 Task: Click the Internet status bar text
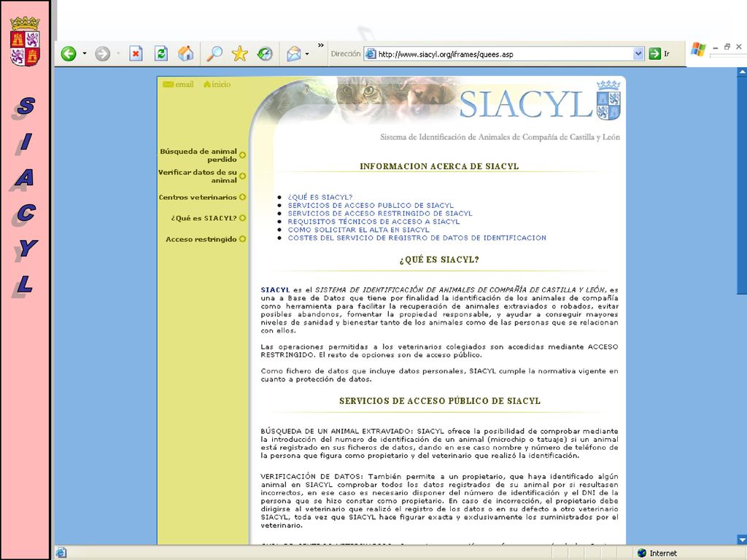(662, 553)
